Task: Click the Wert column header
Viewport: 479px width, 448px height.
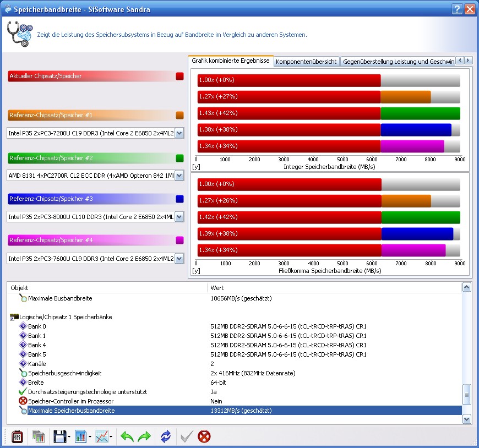Action: (x=335, y=288)
